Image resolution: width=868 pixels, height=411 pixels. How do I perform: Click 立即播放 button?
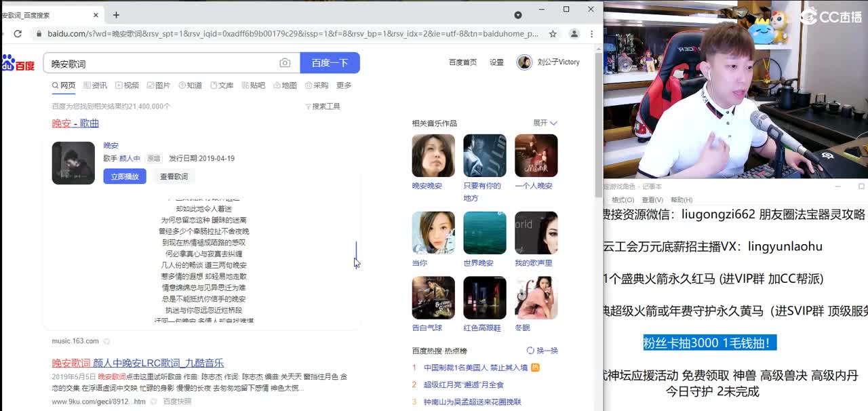point(125,176)
